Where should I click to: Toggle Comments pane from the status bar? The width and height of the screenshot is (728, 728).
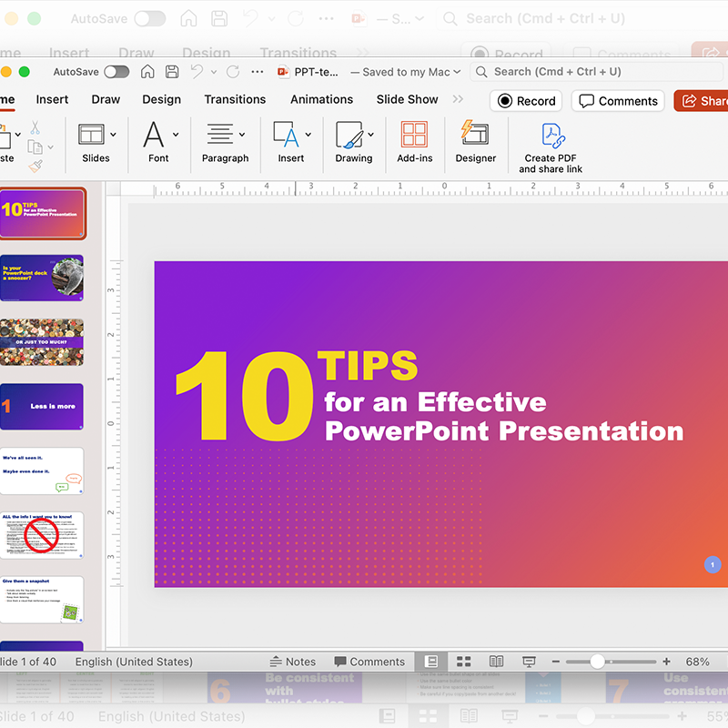coord(369,662)
